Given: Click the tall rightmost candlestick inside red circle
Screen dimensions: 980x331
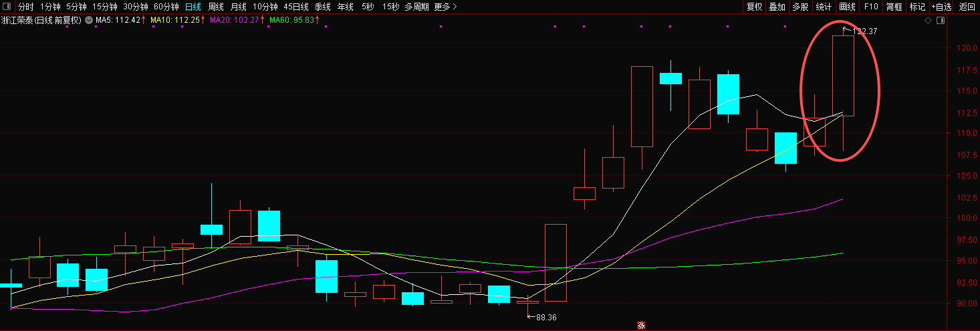Looking at the screenshot, I should click(843, 75).
